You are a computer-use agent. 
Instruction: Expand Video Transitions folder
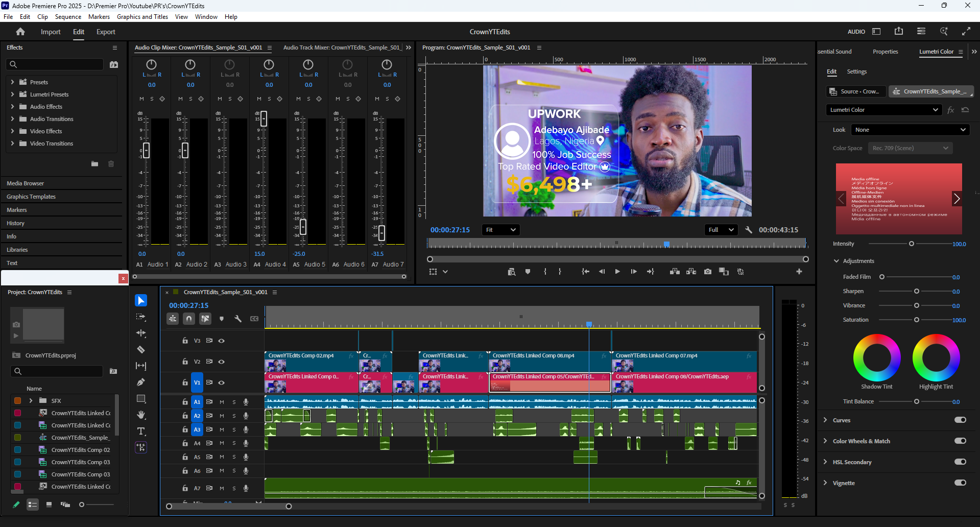[12, 143]
